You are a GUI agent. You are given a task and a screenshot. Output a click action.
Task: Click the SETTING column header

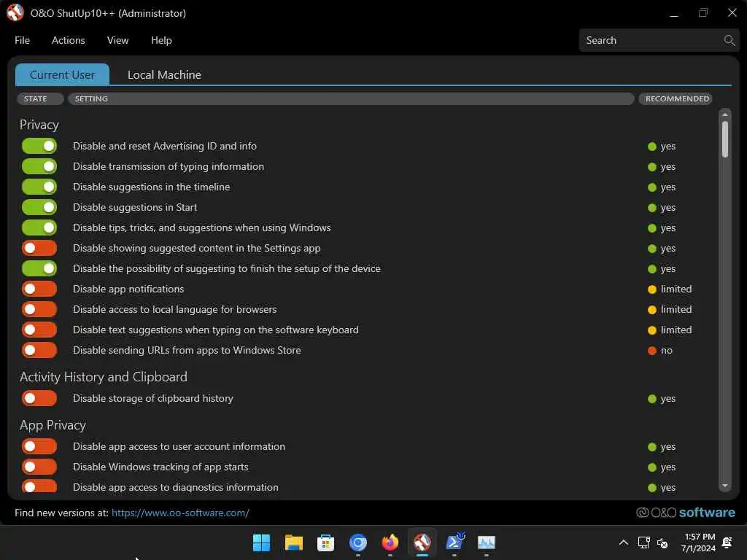[351, 98]
